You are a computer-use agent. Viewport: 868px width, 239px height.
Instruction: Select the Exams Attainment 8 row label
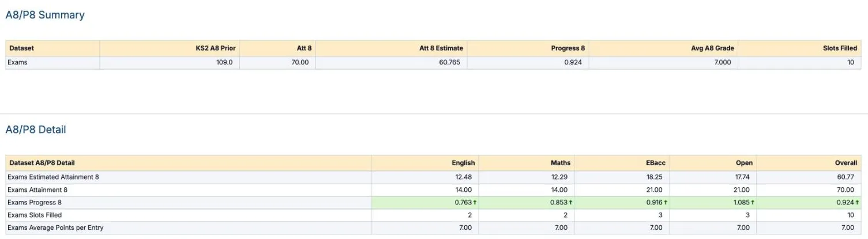point(37,190)
